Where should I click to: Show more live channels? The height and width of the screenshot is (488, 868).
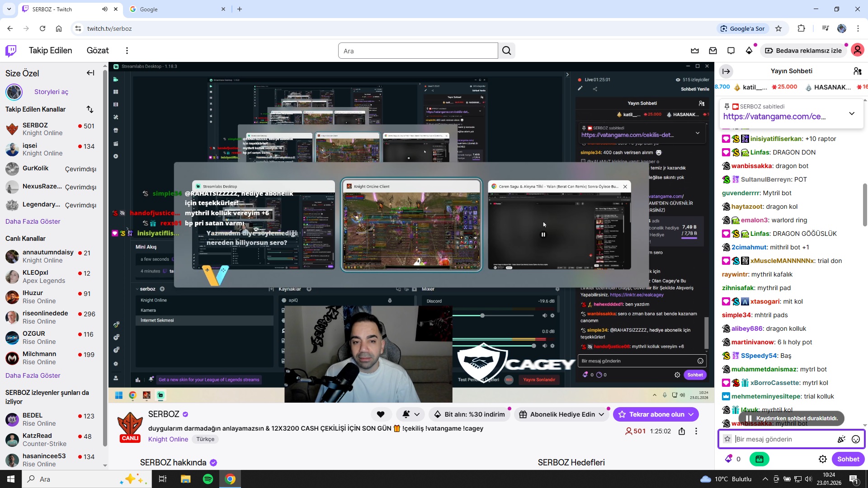point(33,375)
